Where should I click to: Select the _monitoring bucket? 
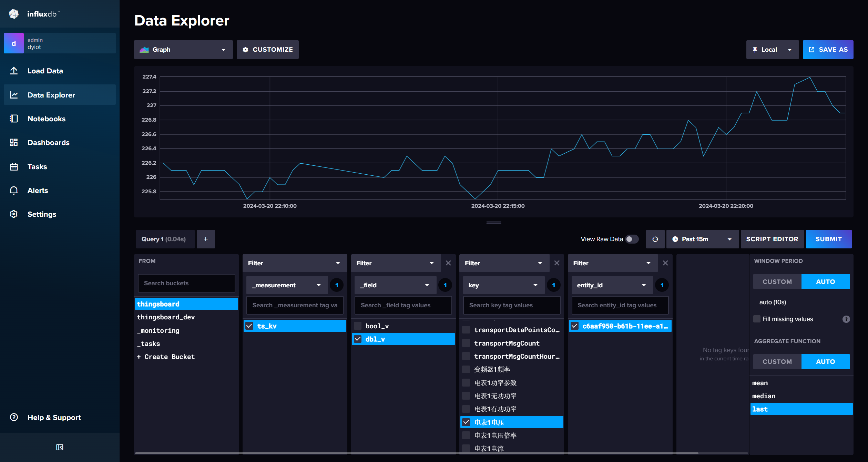[x=186, y=330]
